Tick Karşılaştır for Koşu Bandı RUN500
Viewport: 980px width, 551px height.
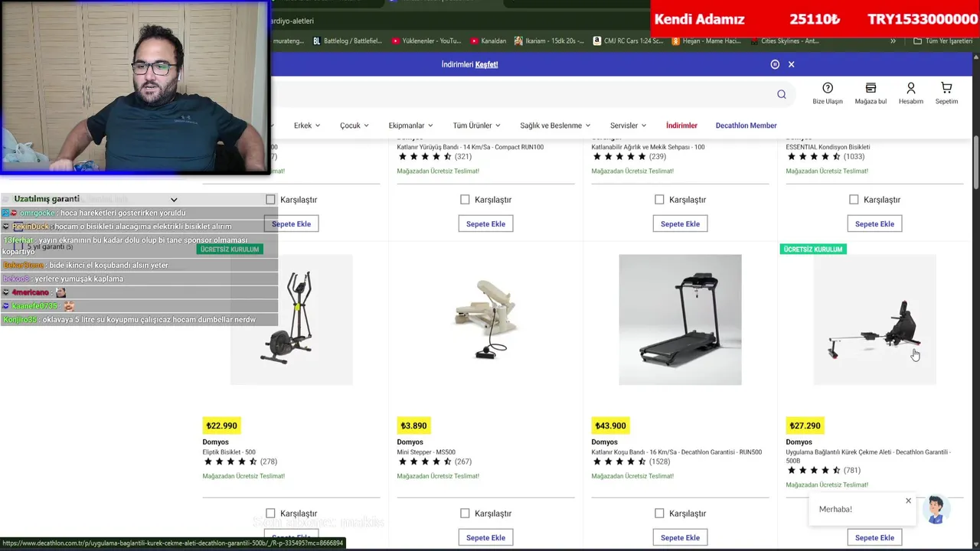[x=659, y=514]
